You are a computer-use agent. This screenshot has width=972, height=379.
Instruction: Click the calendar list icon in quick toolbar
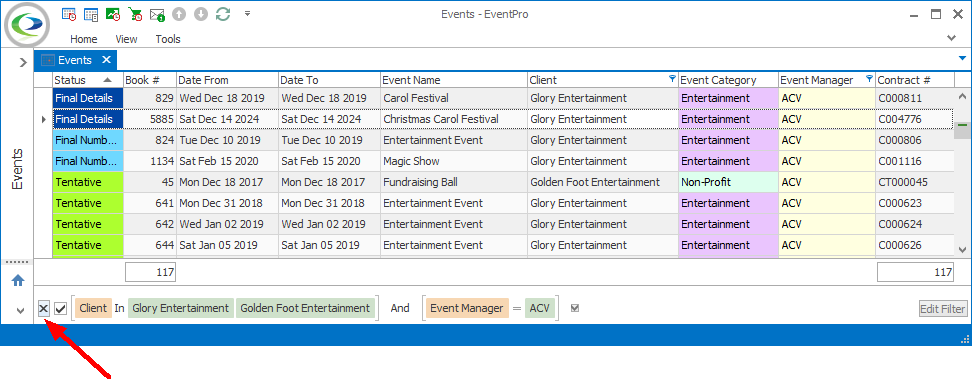pos(91,14)
